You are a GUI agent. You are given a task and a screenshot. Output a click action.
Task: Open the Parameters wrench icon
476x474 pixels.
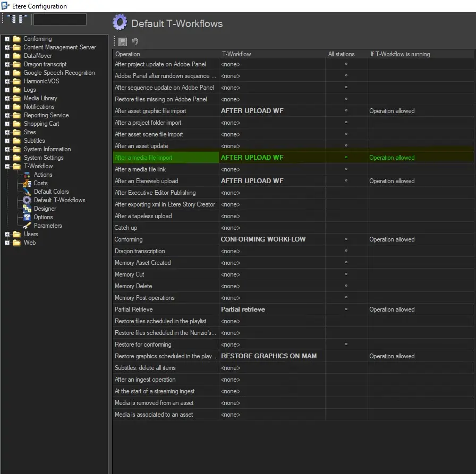coord(27,226)
